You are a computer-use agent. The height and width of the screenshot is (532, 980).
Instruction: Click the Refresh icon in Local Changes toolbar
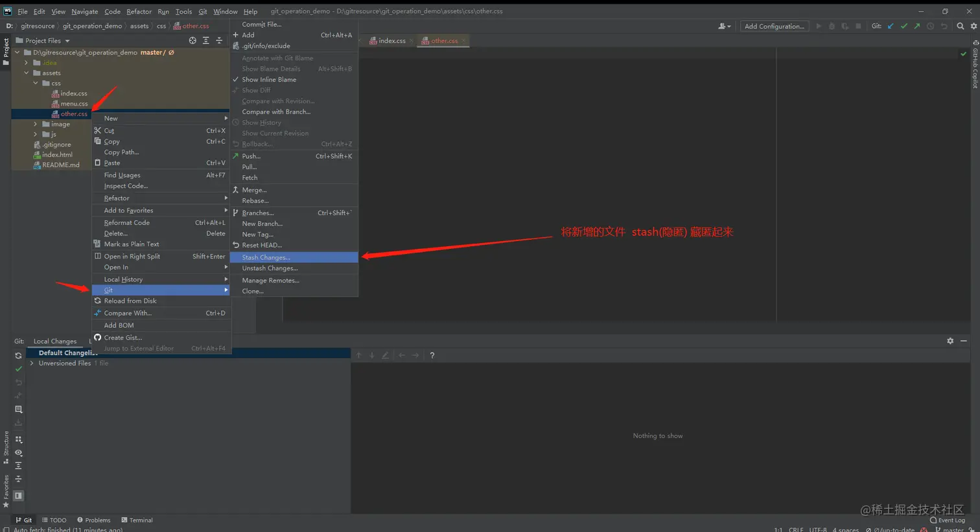pyautogui.click(x=18, y=356)
